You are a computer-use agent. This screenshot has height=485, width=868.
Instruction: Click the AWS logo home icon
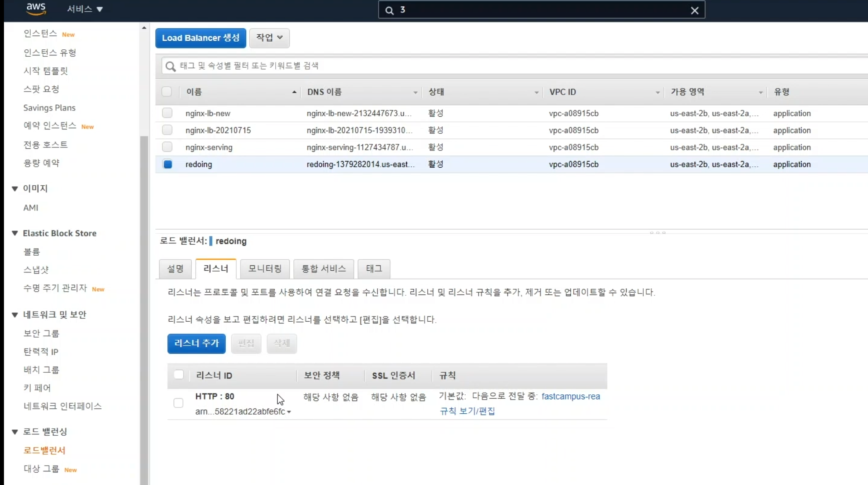click(x=36, y=9)
